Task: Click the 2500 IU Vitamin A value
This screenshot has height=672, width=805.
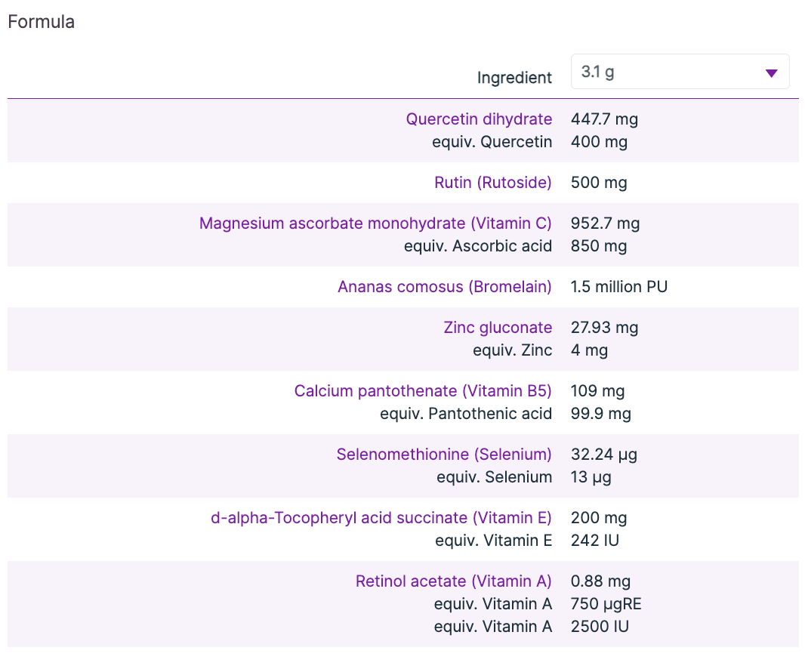Action: [600, 627]
